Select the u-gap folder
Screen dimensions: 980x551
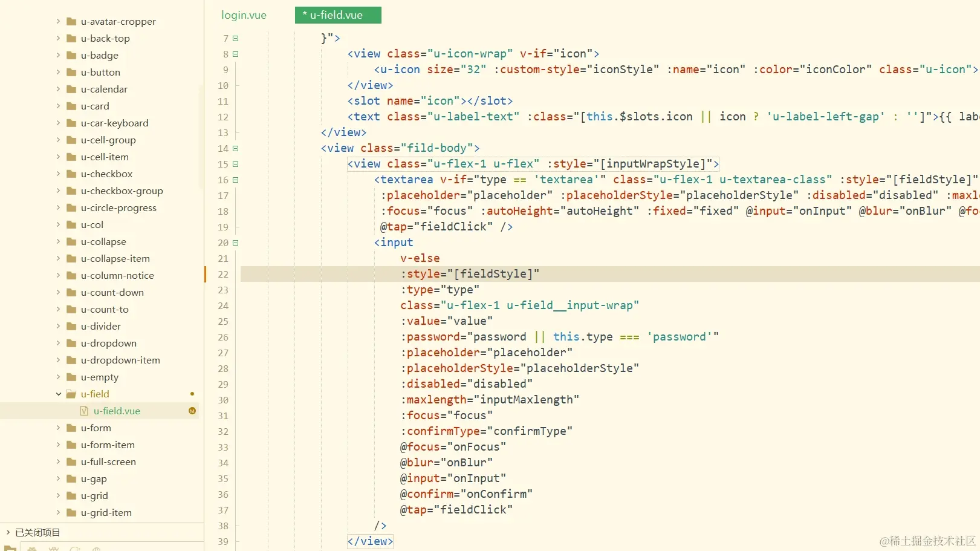click(94, 479)
